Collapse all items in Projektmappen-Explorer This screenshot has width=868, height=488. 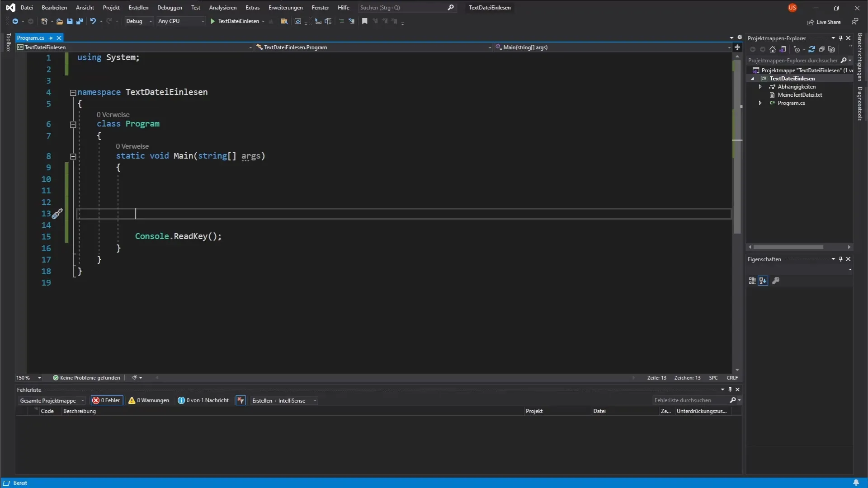point(821,49)
